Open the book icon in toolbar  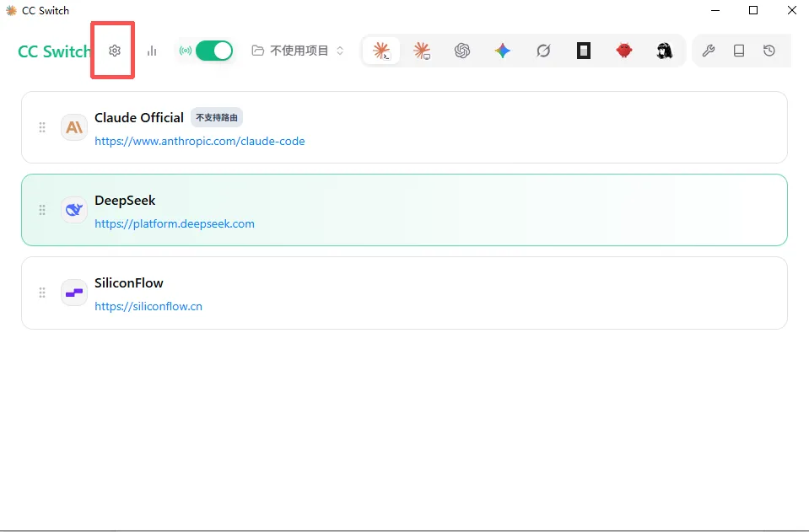click(739, 51)
